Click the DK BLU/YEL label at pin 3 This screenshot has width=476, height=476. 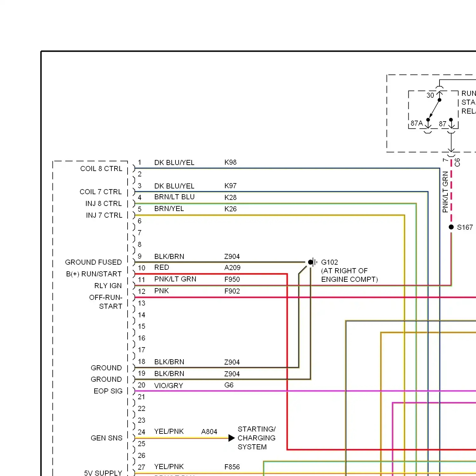[174, 186]
